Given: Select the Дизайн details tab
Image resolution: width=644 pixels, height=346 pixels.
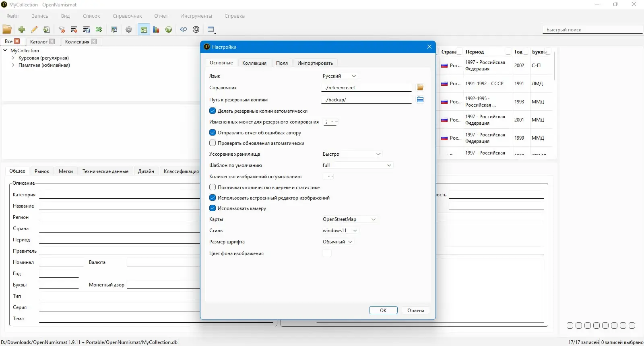Looking at the screenshot, I should pos(146,171).
